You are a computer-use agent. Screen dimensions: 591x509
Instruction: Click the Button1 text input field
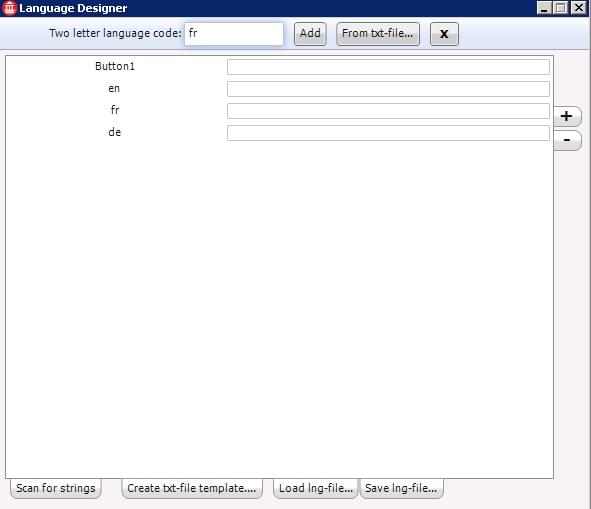point(388,67)
